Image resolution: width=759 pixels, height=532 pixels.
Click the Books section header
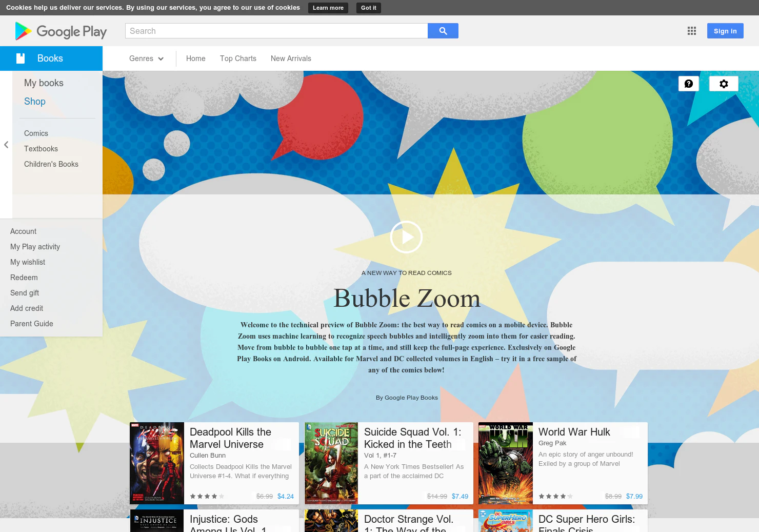click(x=51, y=58)
